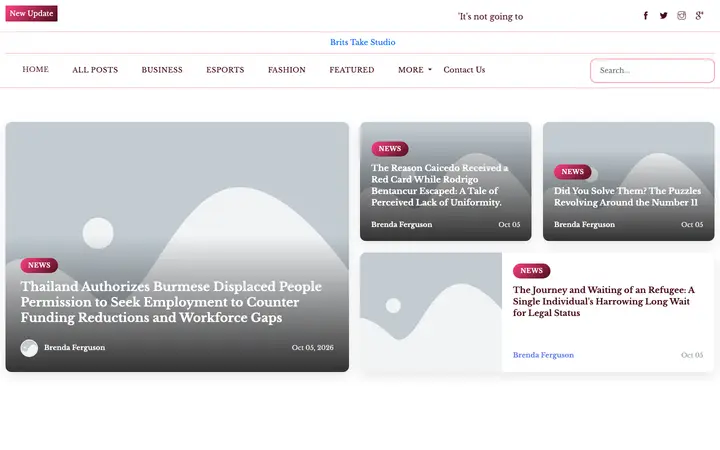The image size is (720, 450).
Task: Open the Puzzles Around the Number 11 article
Action: click(x=627, y=197)
